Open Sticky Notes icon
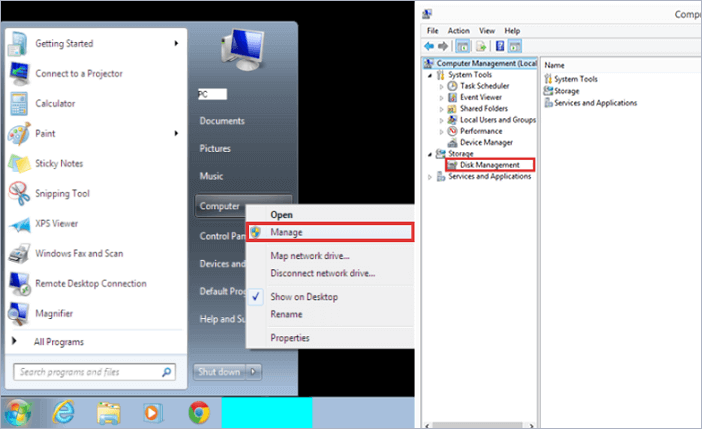This screenshot has height=429, width=702. point(19,163)
